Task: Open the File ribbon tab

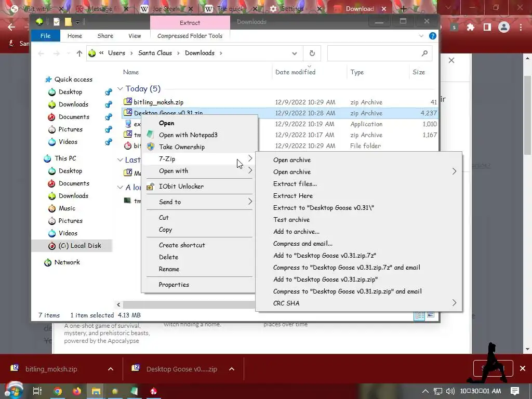Action: [46, 36]
